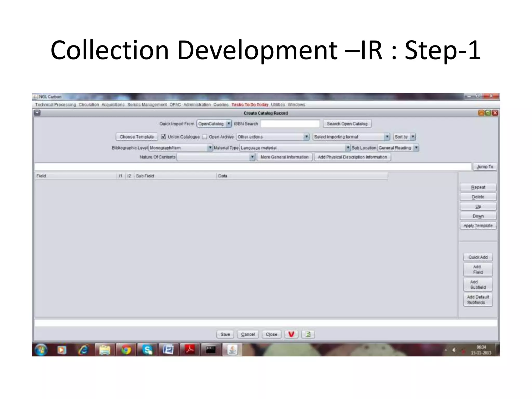This screenshot has height=399, width=532.
Task: Toggle Union Catalogue checkbox
Action: coord(163,137)
